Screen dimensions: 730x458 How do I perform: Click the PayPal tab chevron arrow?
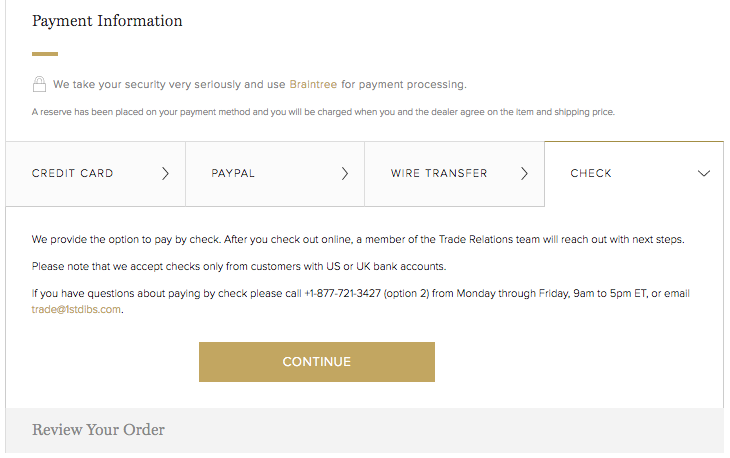(345, 174)
